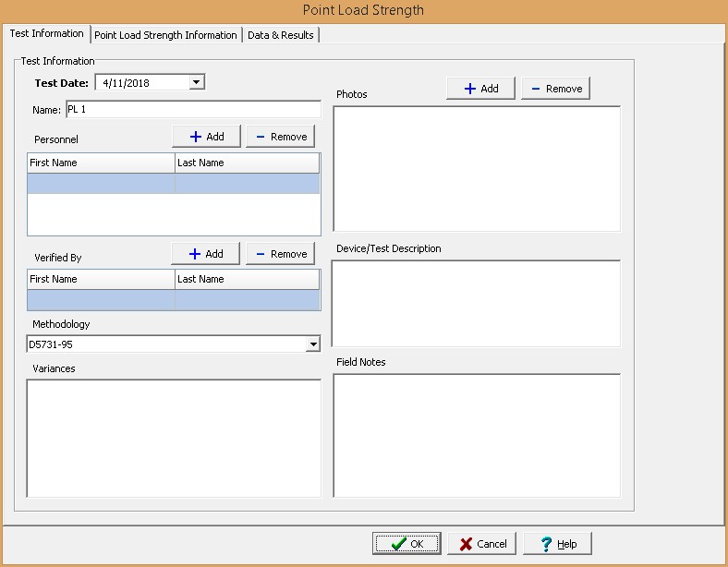728x567 pixels.
Task: Open the Test Date dropdown calendar
Action: point(196,82)
